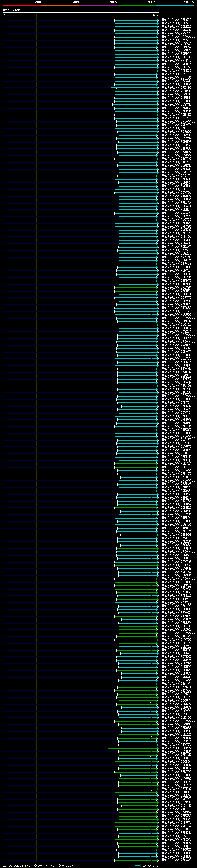Open hit UniRef100_A9SZZ7
Screen dimensions: 197x868
coord(177,33)
